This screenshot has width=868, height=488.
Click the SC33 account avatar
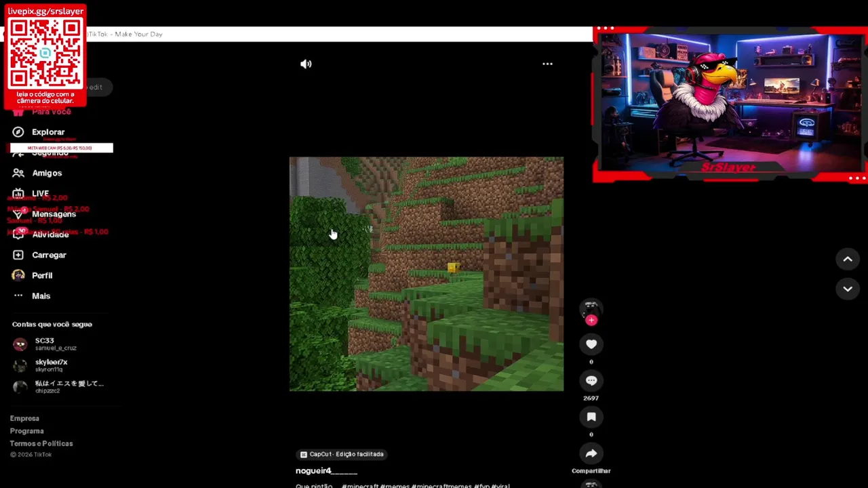tap(20, 344)
